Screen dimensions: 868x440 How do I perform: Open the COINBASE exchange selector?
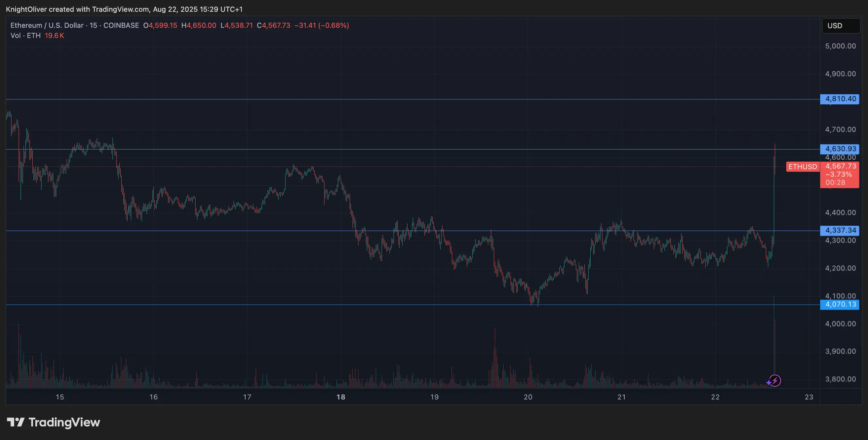pos(121,25)
